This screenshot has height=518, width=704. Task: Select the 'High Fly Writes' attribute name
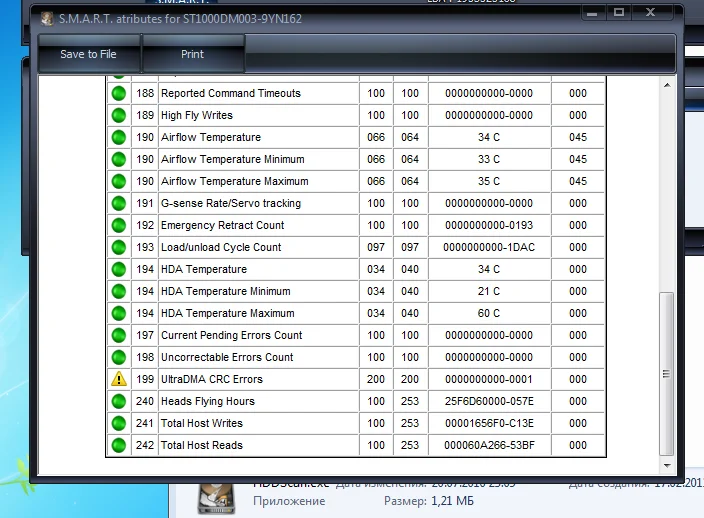pos(197,115)
